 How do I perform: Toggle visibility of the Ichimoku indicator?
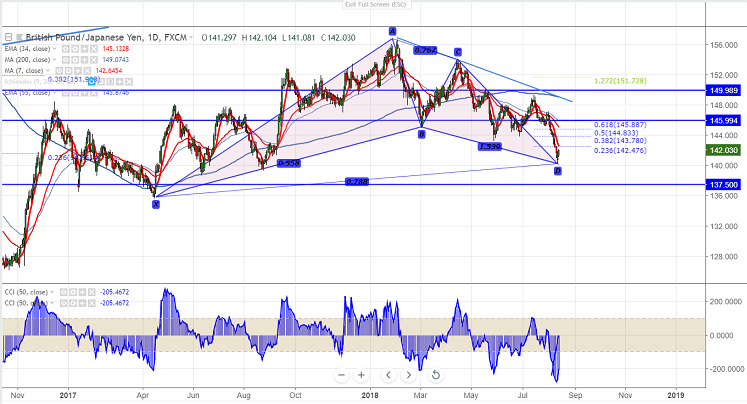point(91,81)
